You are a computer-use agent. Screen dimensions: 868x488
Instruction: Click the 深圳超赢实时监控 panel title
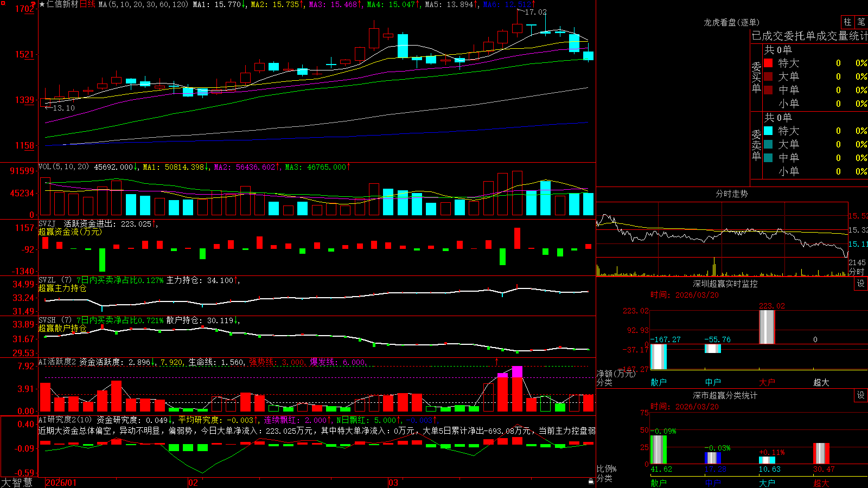click(x=725, y=284)
